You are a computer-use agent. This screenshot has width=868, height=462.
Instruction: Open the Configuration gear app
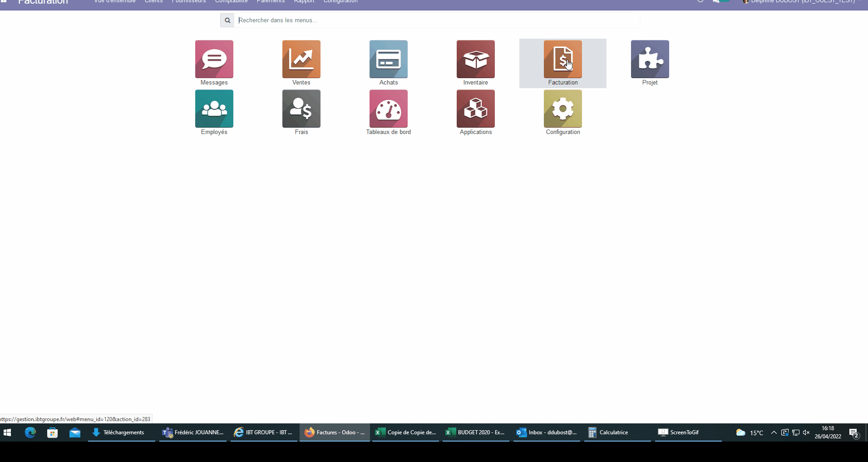point(562,109)
